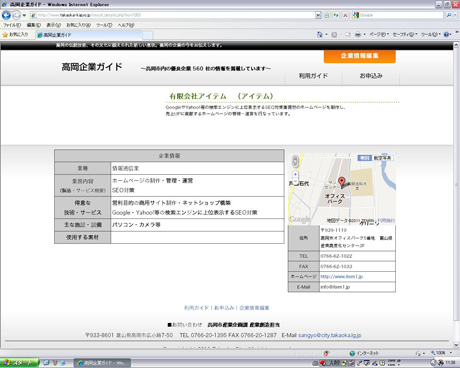The height and width of the screenshot is (368, 460).
Task: Open the 編集(E) menu
Action: pyautogui.click(x=34, y=25)
